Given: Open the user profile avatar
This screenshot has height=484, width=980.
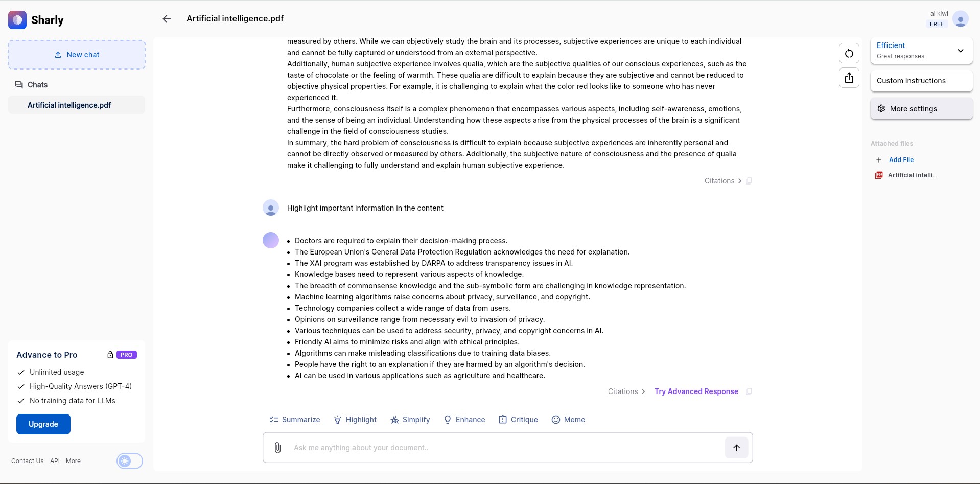Looking at the screenshot, I should coord(961,19).
